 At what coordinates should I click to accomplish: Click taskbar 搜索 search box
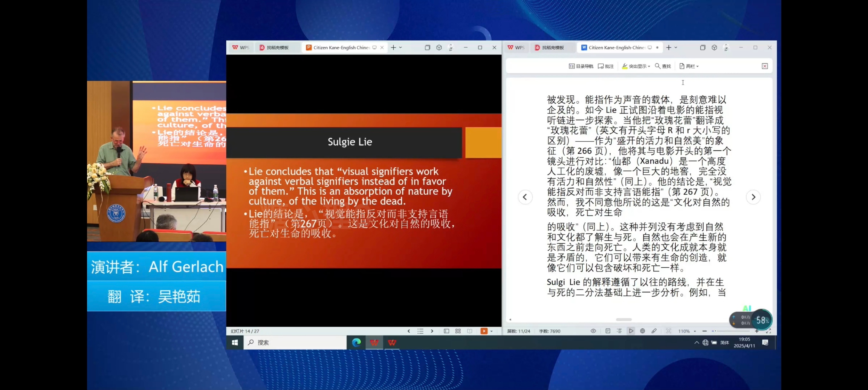295,343
